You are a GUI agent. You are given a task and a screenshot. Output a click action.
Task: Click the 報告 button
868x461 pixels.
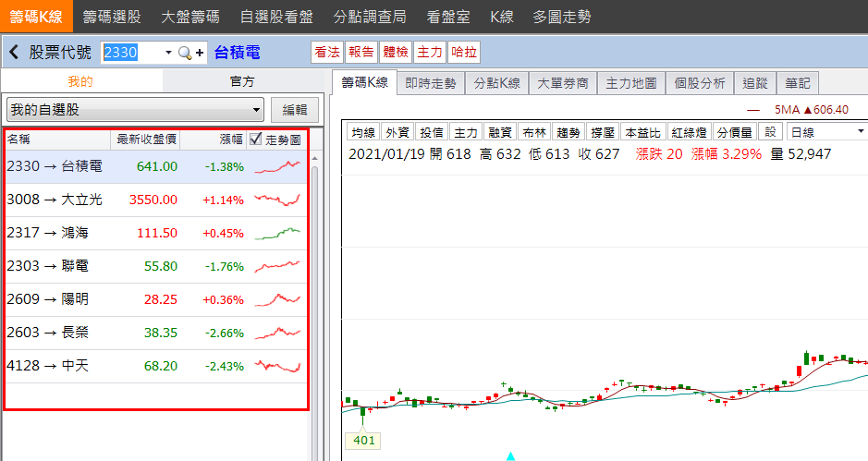[361, 52]
